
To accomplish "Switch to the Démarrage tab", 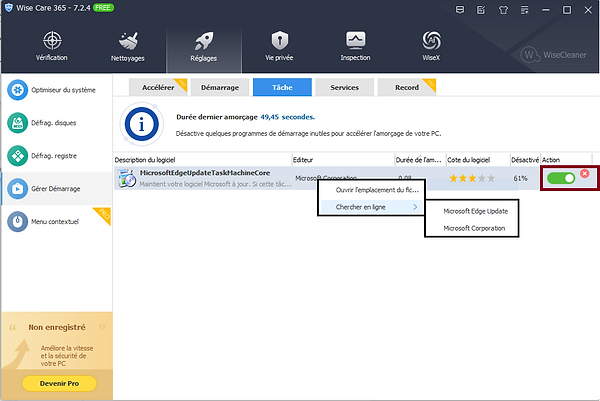I will tap(220, 87).
